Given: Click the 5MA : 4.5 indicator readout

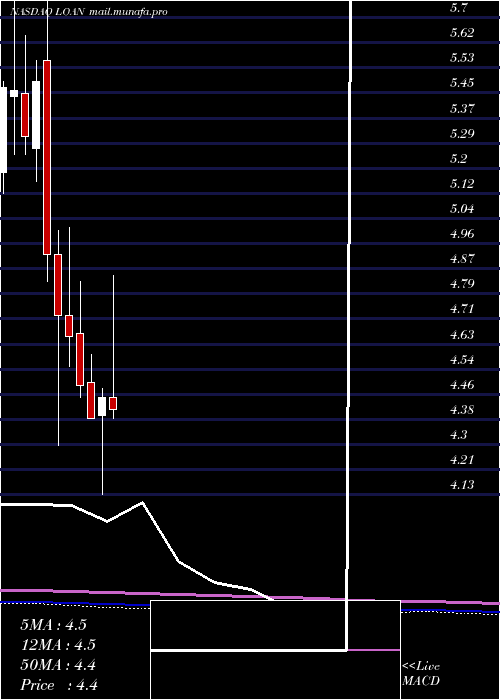Looking at the screenshot, I should point(54,625).
